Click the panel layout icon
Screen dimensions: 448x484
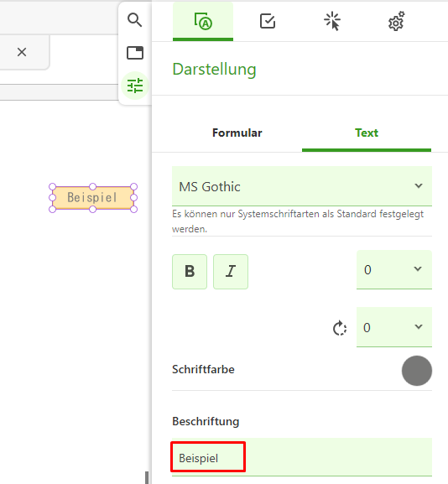coord(135,53)
